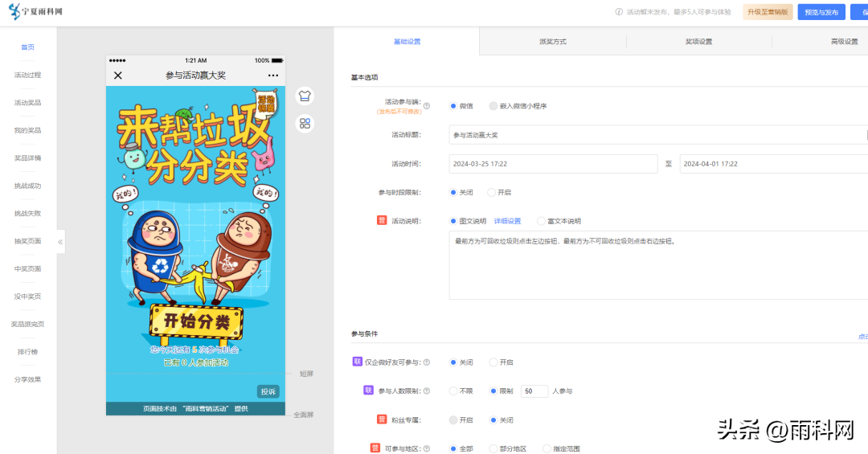Collapse the left sidebar with the arrow handle
868x454 pixels.
pyautogui.click(x=60, y=241)
